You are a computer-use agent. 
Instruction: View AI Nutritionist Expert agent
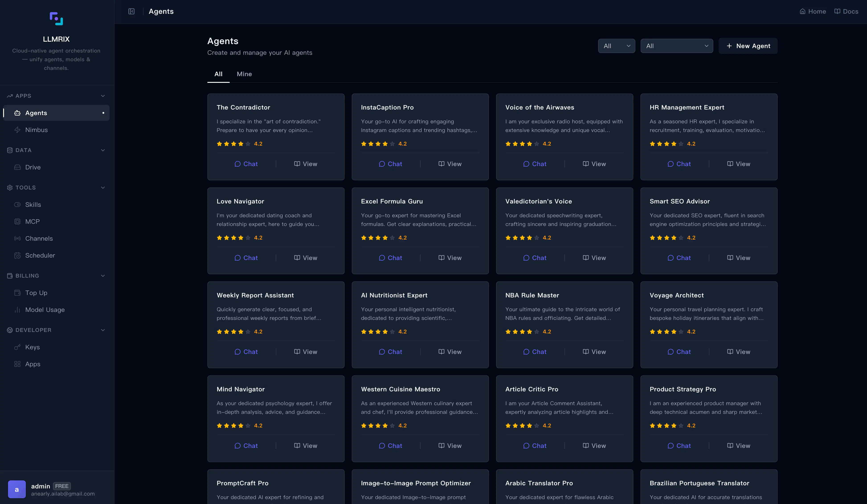click(450, 352)
